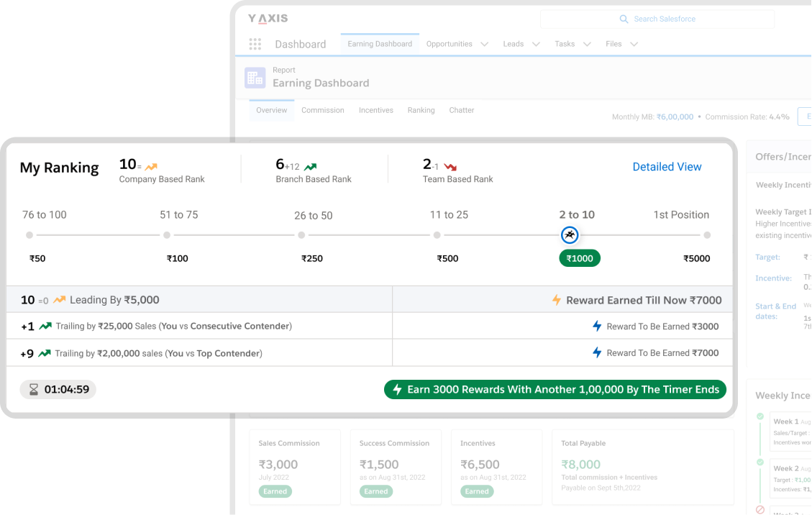Image resolution: width=812 pixels, height=515 pixels.
Task: Switch to the Chatter tab
Action: tap(462, 110)
